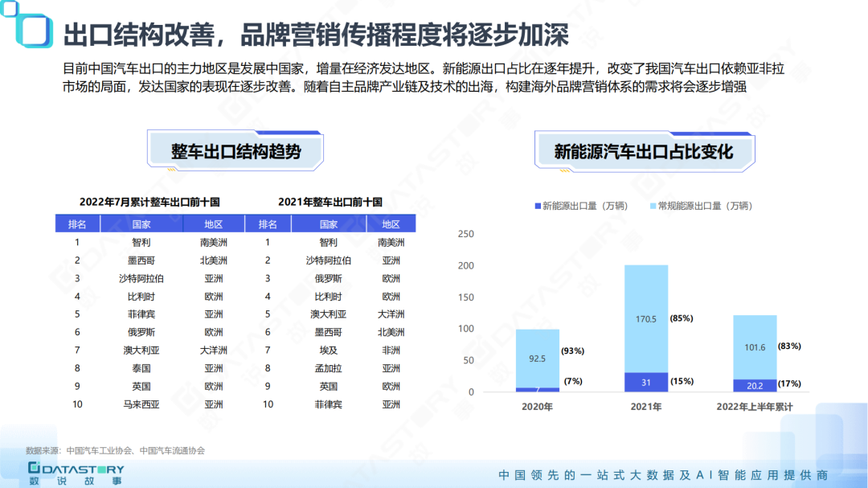This screenshot has width=868, height=488.
Task: Select the (83%) data label
Action: tap(789, 347)
